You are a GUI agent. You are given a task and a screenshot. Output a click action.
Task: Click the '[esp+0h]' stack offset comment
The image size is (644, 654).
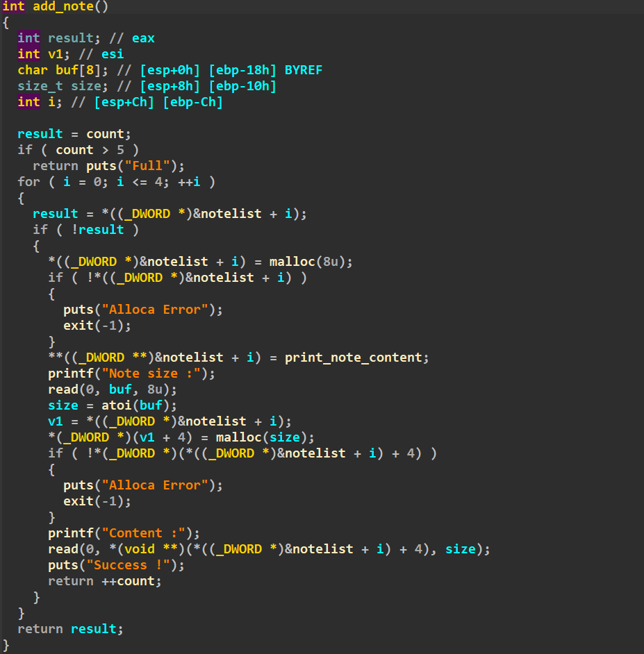click(x=170, y=70)
